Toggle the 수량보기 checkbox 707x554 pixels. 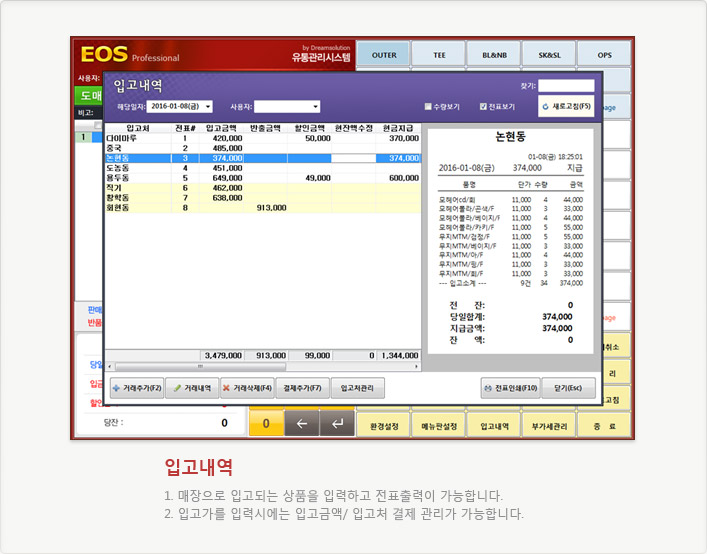tap(428, 107)
